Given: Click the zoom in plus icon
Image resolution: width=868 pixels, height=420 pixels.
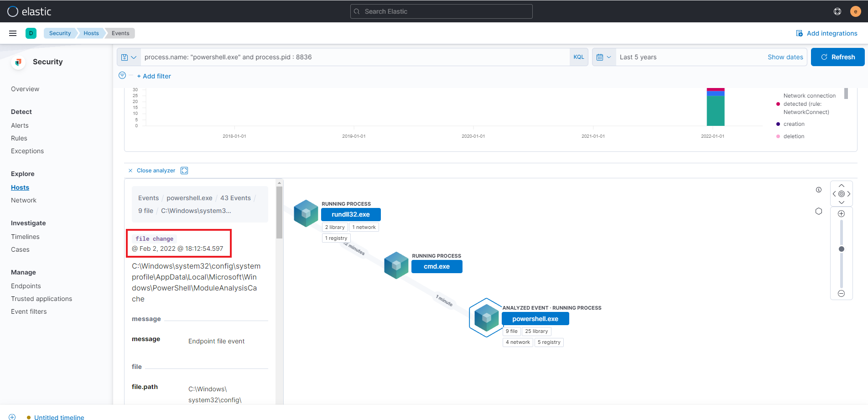Looking at the screenshot, I should [842, 214].
